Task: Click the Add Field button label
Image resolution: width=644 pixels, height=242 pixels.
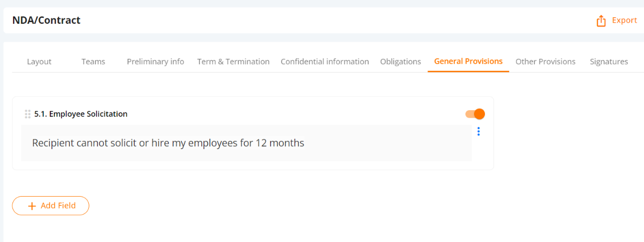Action: (58, 206)
